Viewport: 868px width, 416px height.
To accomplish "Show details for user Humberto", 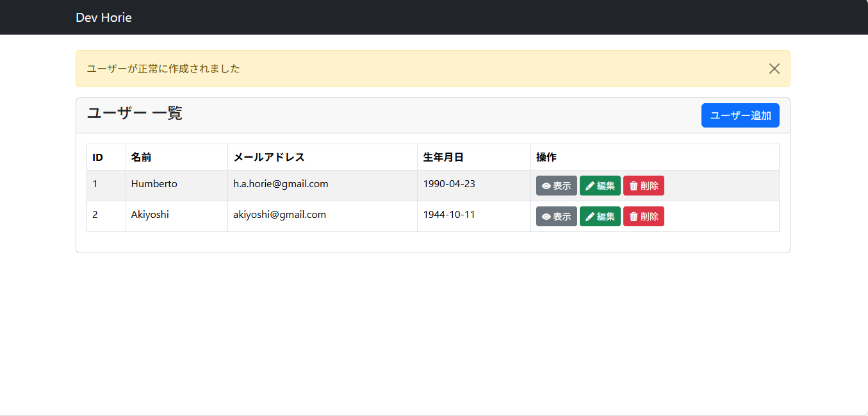I will pos(555,185).
